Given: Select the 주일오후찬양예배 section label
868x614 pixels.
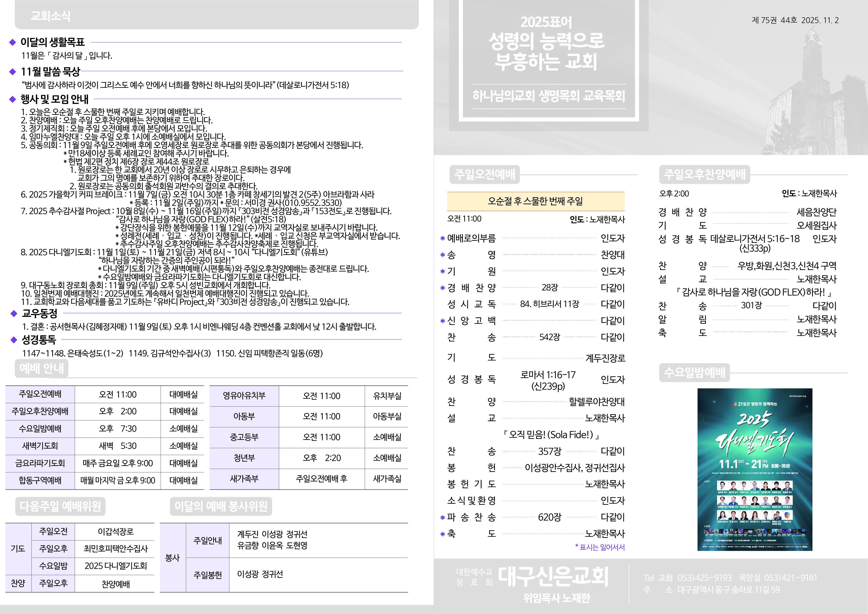Looking at the screenshot, I should coord(704,174).
